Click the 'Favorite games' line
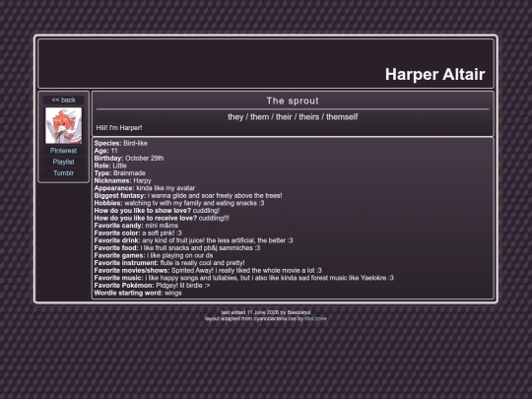Image resolution: width=532 pixels, height=399 pixels. [x=154, y=255]
